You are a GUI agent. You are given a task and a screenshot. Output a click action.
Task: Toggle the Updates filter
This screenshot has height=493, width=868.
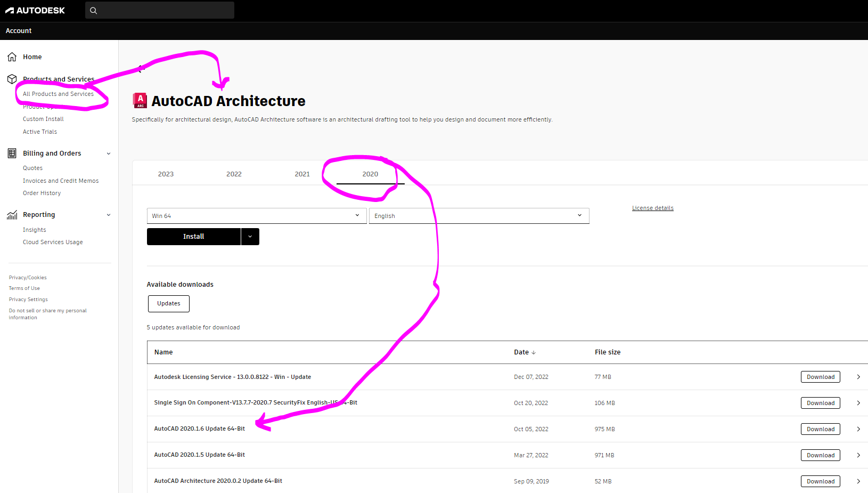pyautogui.click(x=168, y=303)
